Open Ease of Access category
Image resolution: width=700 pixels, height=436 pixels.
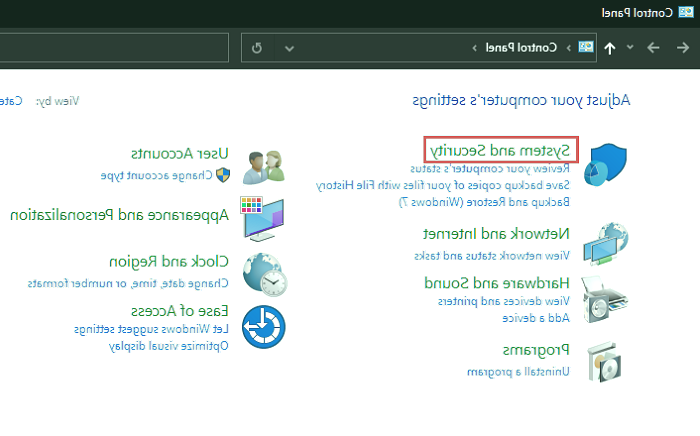179,311
